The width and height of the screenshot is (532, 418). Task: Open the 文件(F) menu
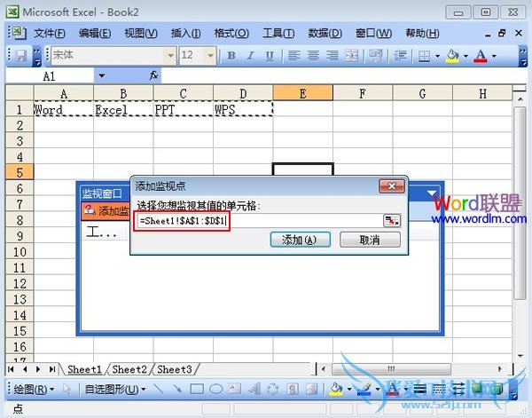click(49, 33)
